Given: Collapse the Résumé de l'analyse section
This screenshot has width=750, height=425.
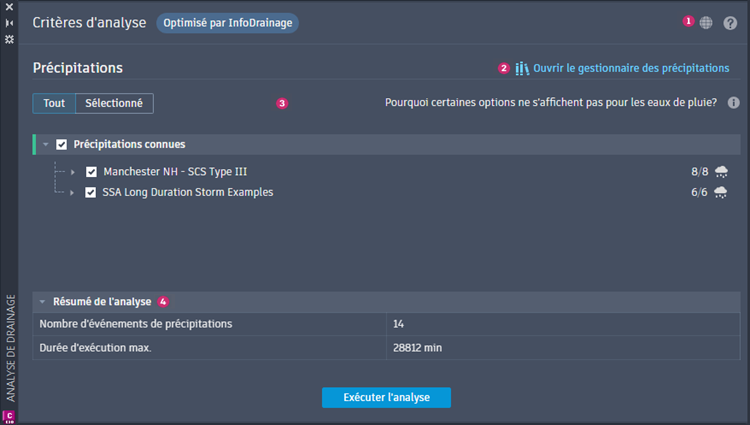Looking at the screenshot, I should 42,301.
